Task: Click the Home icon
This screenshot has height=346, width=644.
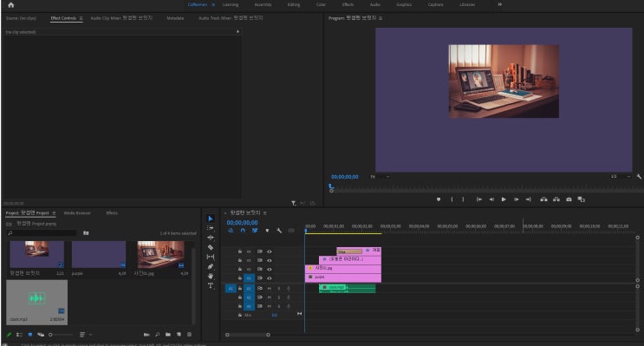Action: point(11,5)
